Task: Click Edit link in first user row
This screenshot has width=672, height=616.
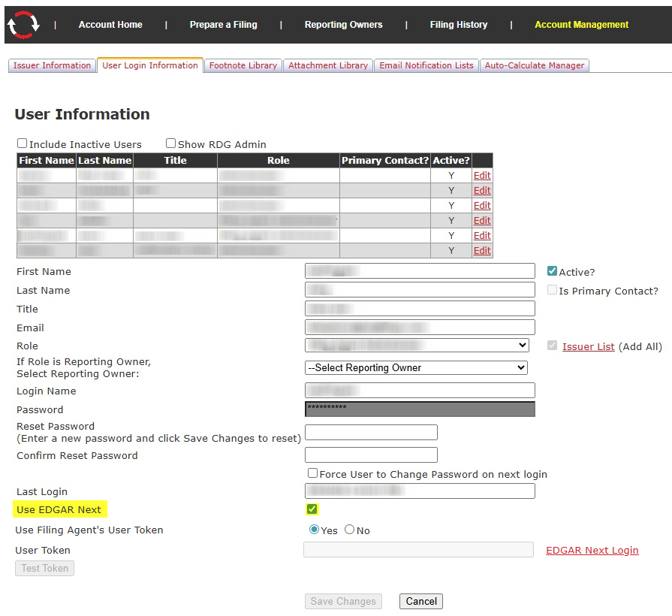Action: point(482,176)
